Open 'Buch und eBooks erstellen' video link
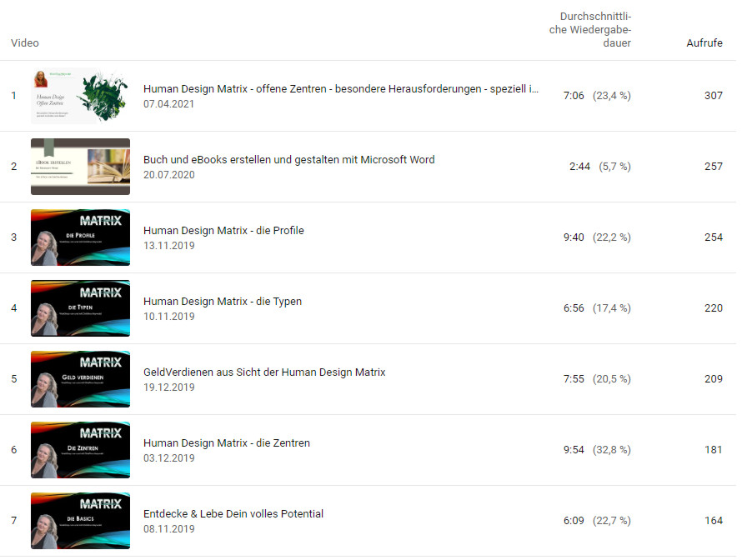 (x=288, y=159)
